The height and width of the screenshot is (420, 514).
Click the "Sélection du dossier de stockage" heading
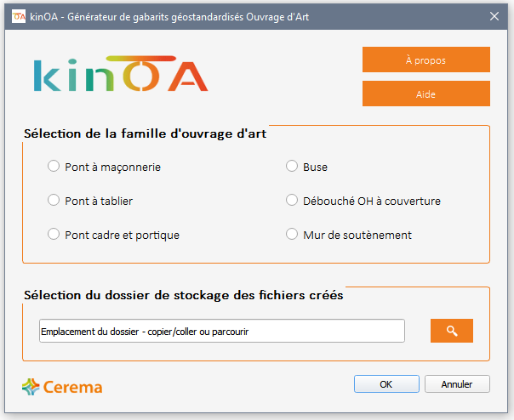[184, 296]
